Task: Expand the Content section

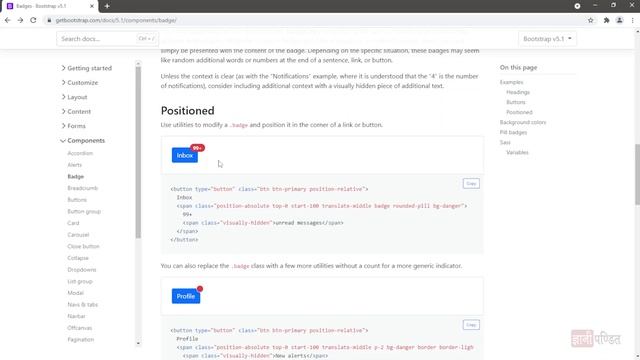Action: pos(76,111)
